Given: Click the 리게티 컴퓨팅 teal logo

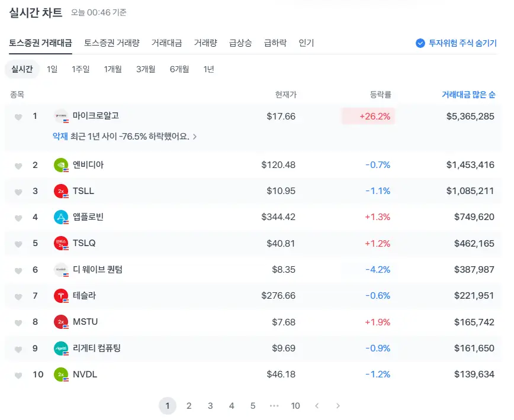Looking at the screenshot, I should click(x=61, y=348).
